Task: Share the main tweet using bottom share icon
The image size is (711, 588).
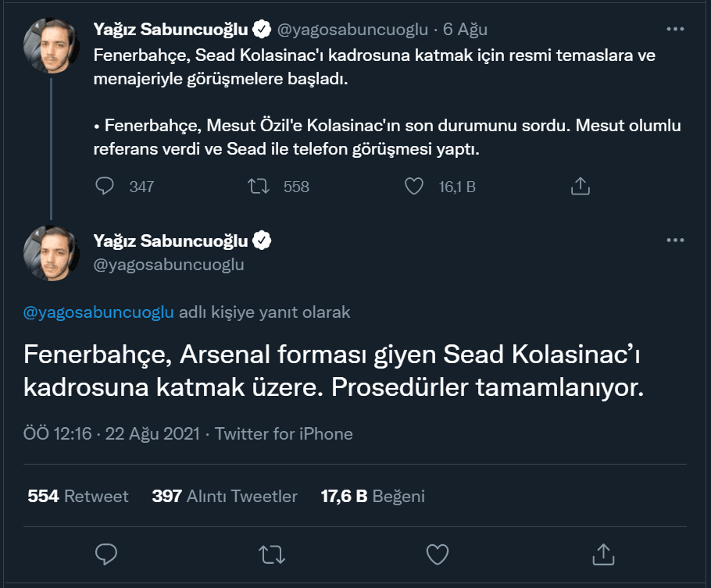Action: tap(603, 554)
